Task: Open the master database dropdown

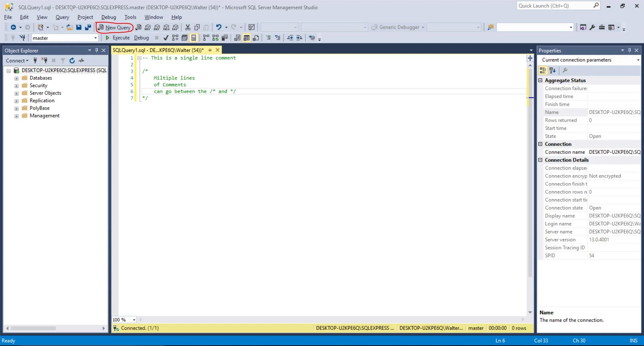Action: [96, 38]
